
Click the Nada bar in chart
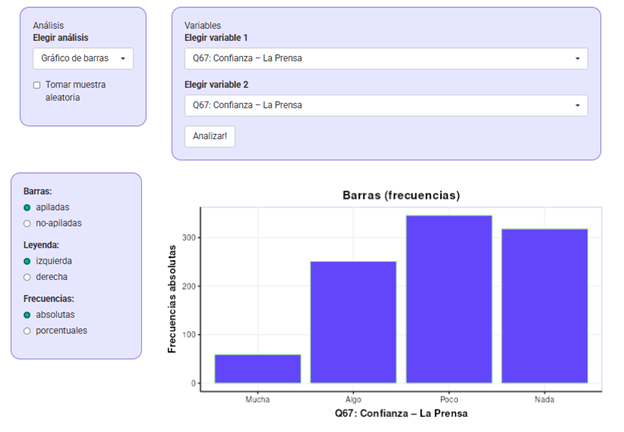pos(545,306)
